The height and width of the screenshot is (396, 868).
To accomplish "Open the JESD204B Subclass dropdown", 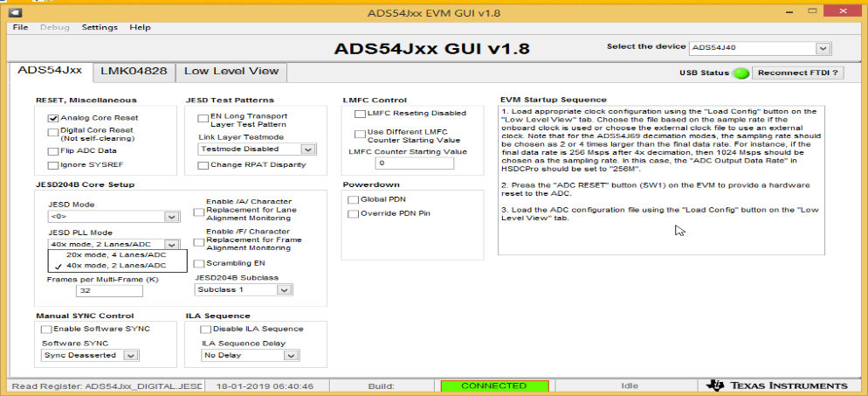I will (244, 289).
